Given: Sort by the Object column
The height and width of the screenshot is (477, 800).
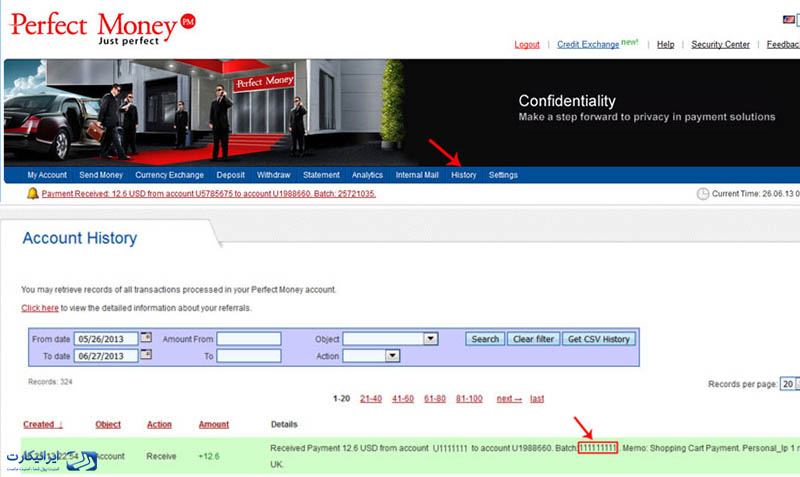Looking at the screenshot, I should point(108,424).
